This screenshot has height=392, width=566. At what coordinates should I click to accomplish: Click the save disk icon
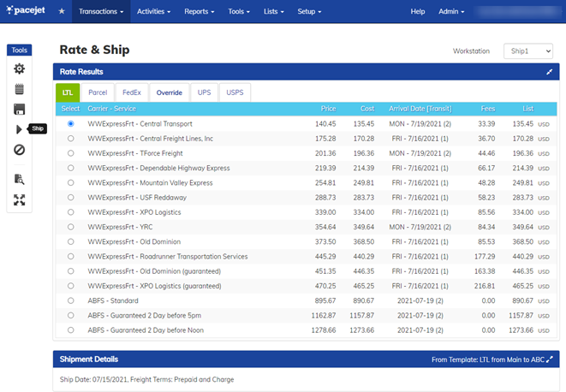click(x=19, y=110)
